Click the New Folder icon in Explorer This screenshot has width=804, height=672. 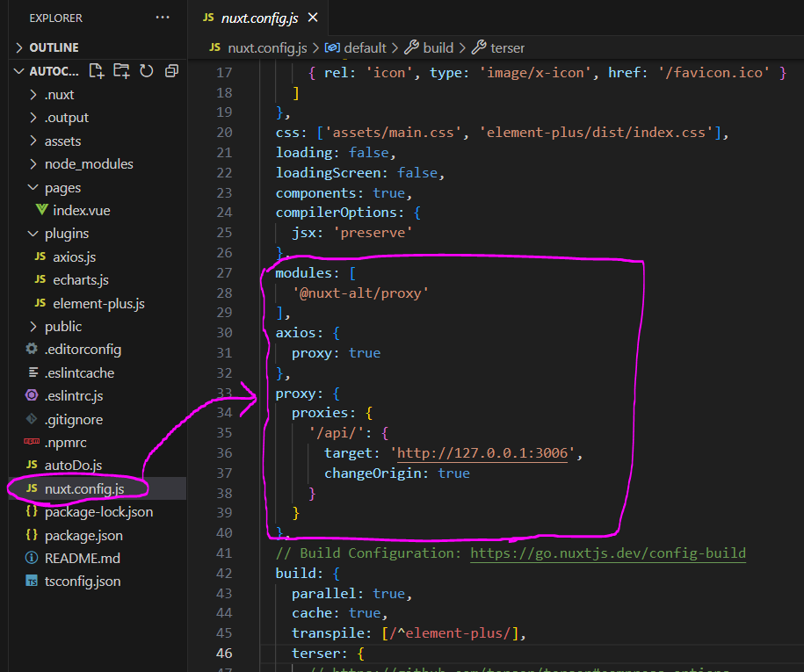click(x=121, y=71)
